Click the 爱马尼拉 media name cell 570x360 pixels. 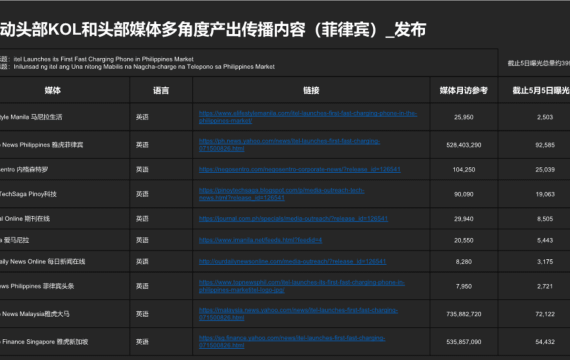(x=15, y=240)
